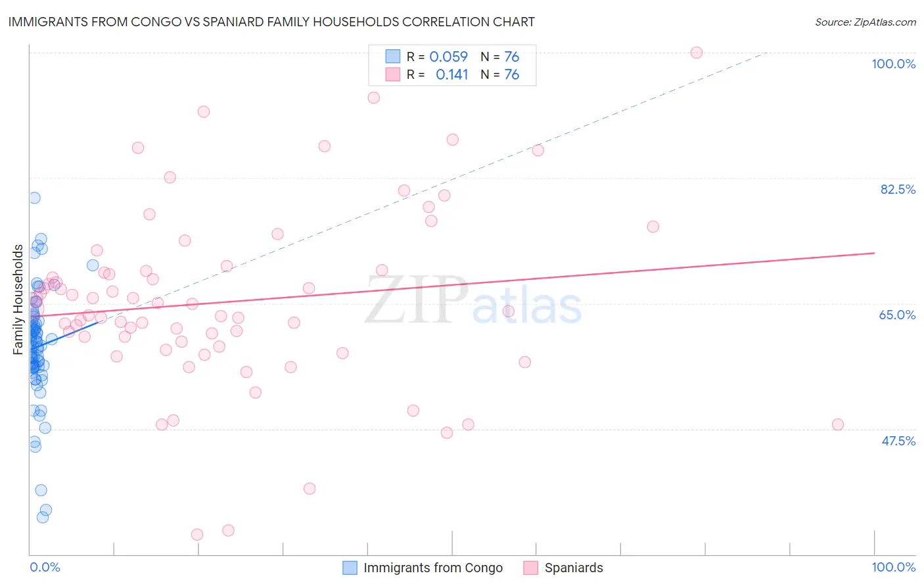Screen dimensions: 924x586
Task: Click the R value 0.141 in legend
Action: point(452,74)
